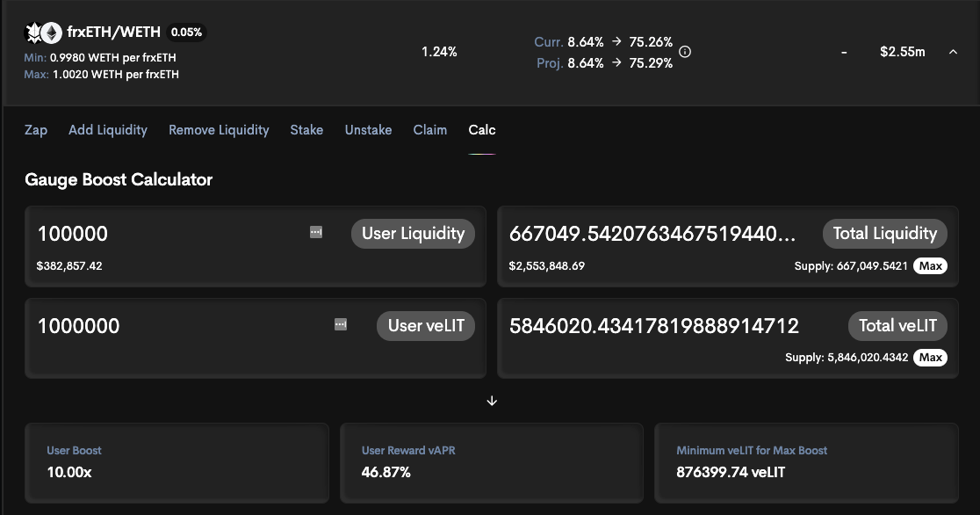Screen dimensions: 980x515
Task: Click the $2,553,848.69 total liquidity value
Action: pos(547,266)
